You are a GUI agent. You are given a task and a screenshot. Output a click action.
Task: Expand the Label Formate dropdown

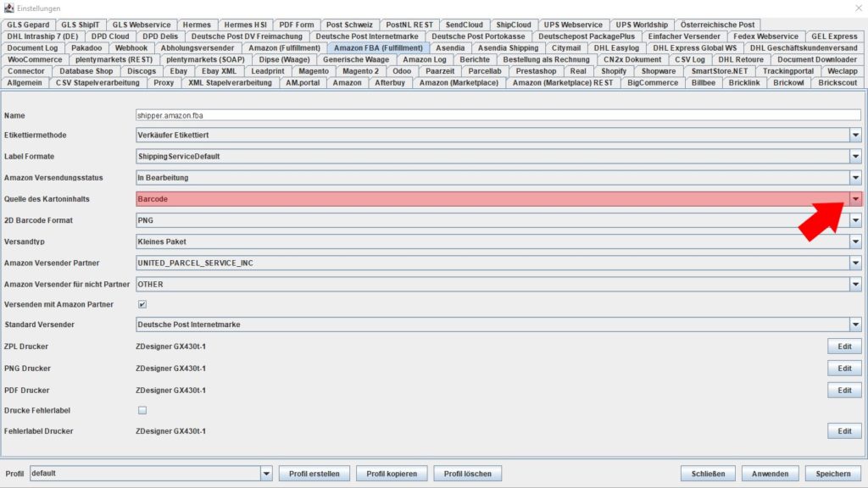tap(855, 157)
